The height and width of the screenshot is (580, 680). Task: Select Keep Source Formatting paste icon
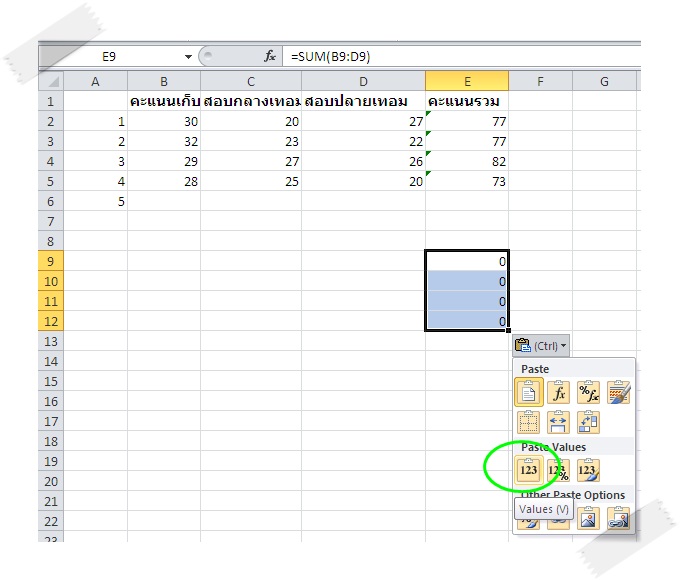(618, 392)
